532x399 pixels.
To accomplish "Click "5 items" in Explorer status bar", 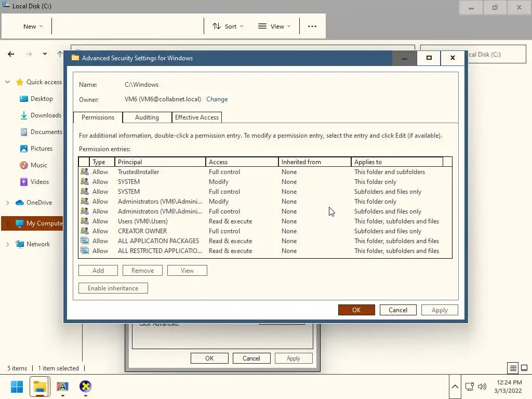I will pos(17,368).
